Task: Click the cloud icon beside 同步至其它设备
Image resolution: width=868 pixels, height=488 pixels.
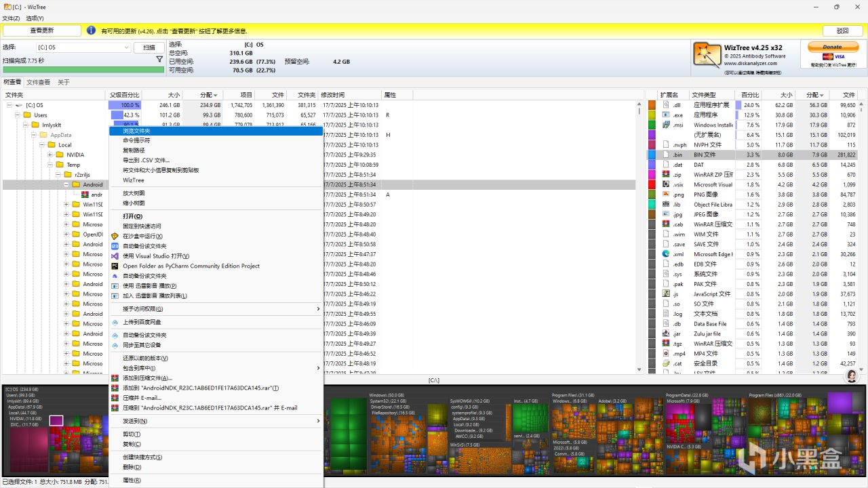Action: 115,345
